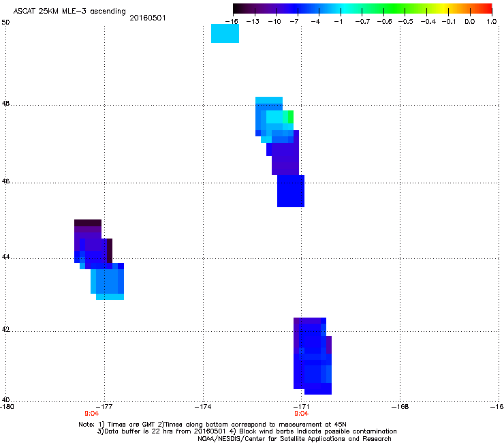Click the light blue patch near 43N
This screenshot has width=504, height=443.
coord(108,284)
